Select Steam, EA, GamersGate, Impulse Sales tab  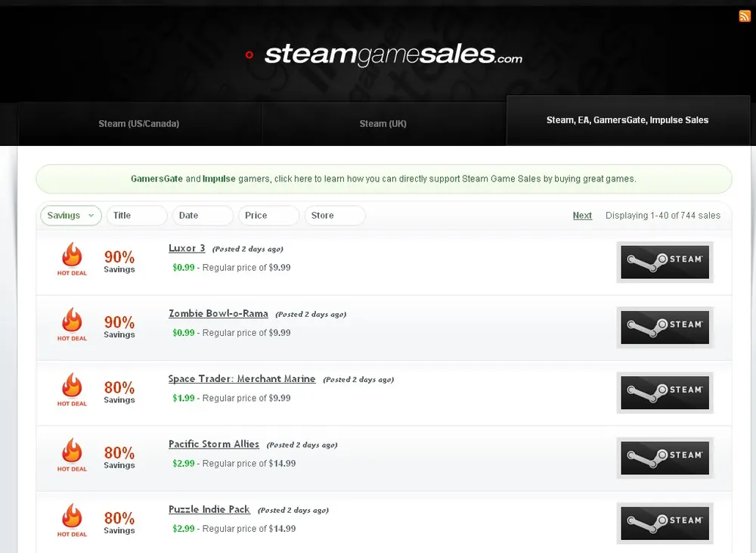tap(627, 120)
